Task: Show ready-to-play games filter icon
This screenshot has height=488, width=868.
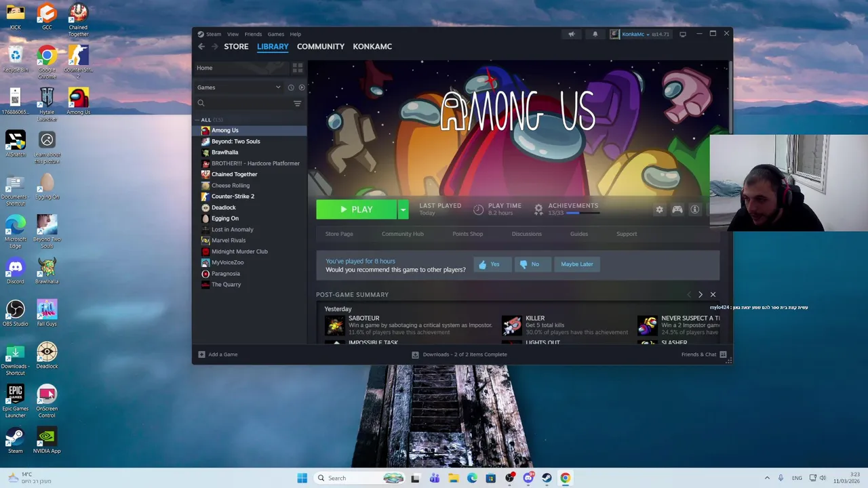Action: [x=302, y=87]
